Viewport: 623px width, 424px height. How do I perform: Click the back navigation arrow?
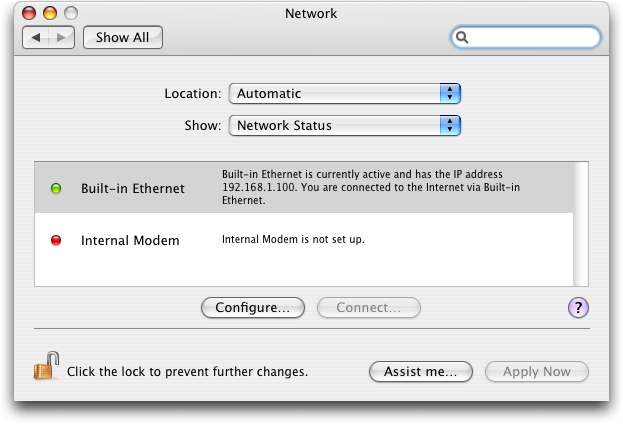point(36,38)
